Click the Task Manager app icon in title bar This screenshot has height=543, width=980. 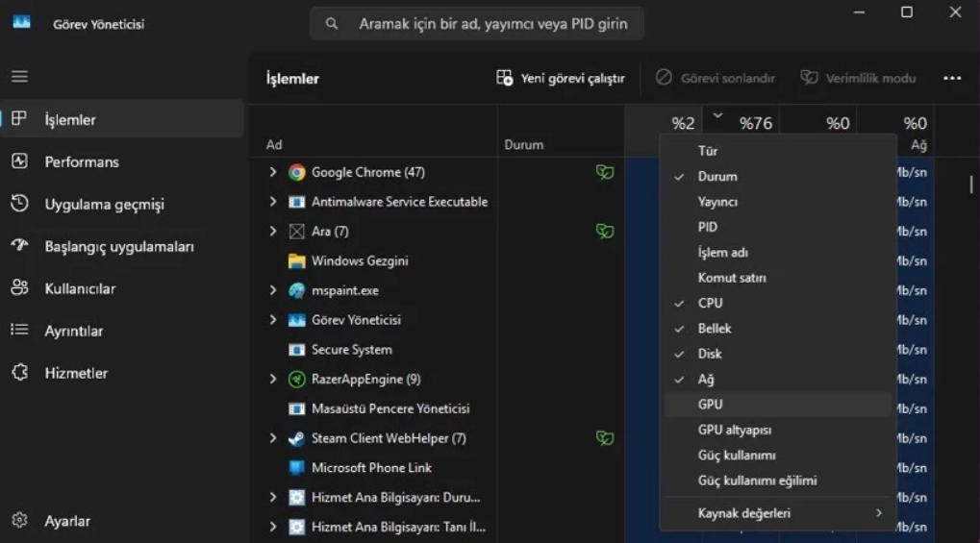pyautogui.click(x=21, y=22)
